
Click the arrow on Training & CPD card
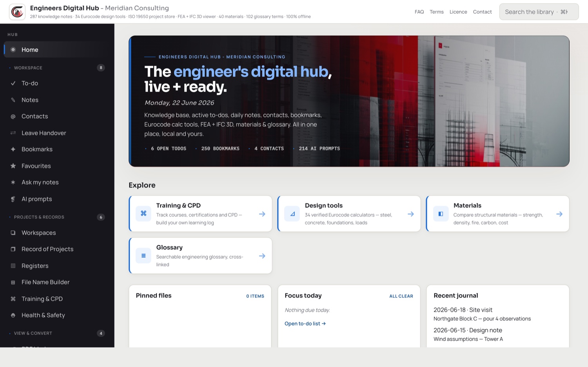[x=262, y=214]
